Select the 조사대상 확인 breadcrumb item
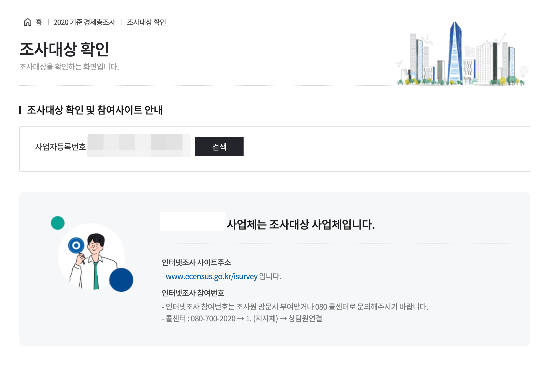The height and width of the screenshot is (392, 538). 146,22
